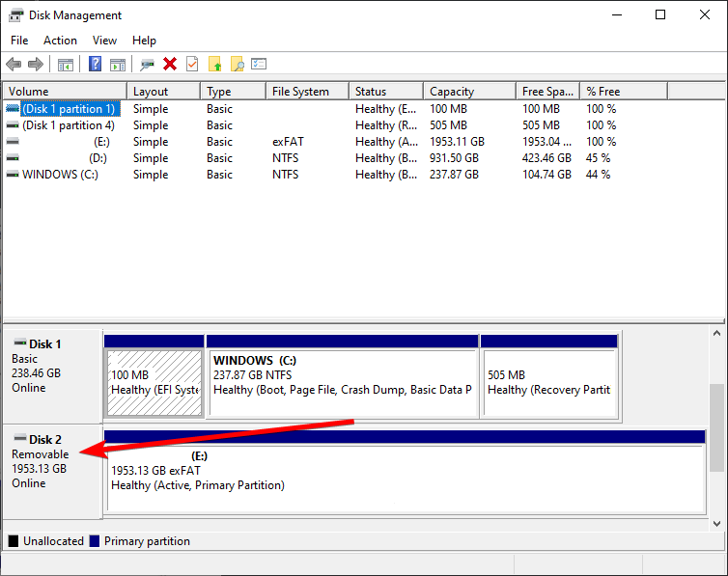Select the Disk 2 Removable label panel
The image size is (728, 576).
[x=52, y=472]
